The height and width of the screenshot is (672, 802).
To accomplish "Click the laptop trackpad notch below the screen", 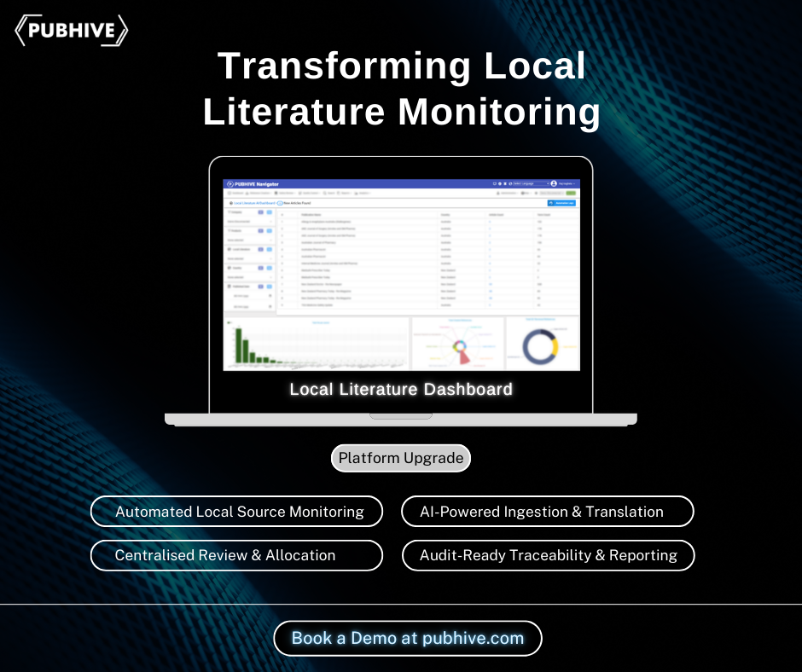I will pos(400,416).
